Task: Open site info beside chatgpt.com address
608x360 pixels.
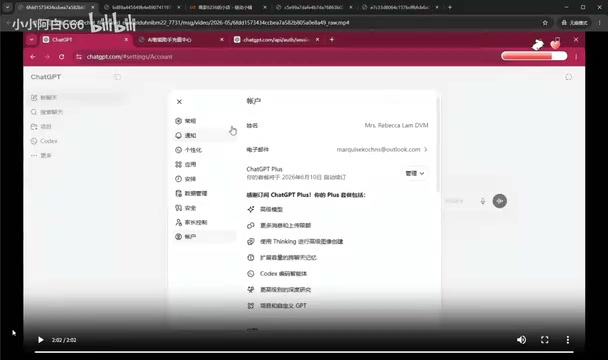Action: [79, 57]
